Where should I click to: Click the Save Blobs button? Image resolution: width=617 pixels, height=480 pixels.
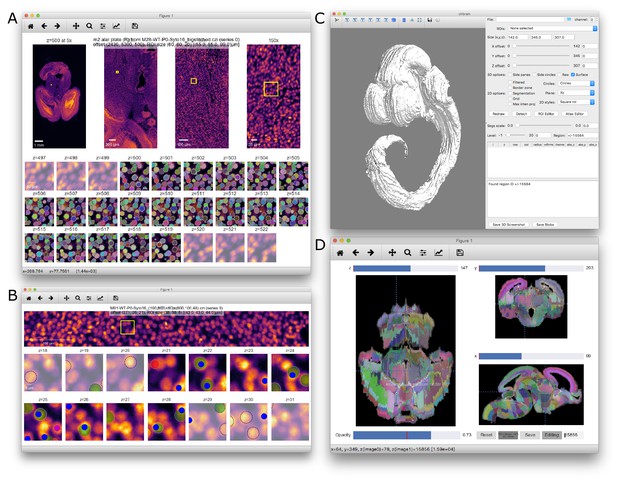[x=545, y=224]
